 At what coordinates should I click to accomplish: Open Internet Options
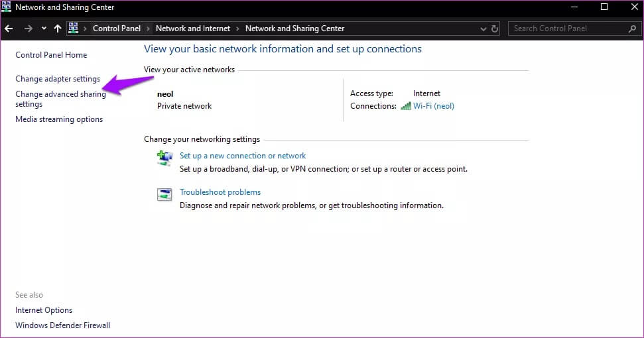44,310
